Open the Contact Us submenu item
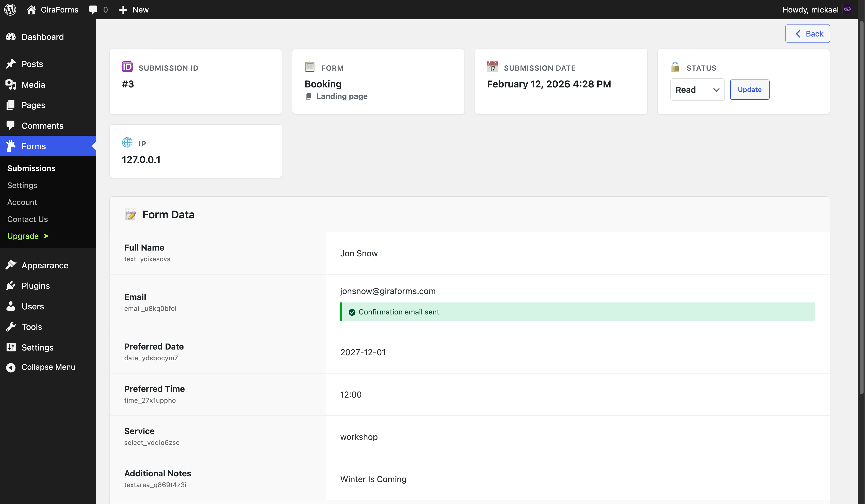Image resolution: width=865 pixels, height=504 pixels. tap(27, 219)
